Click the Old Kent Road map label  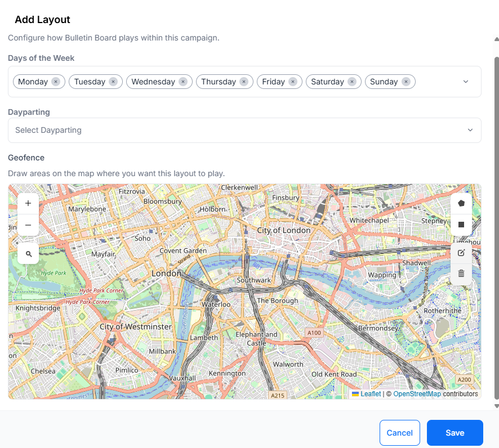(x=334, y=374)
